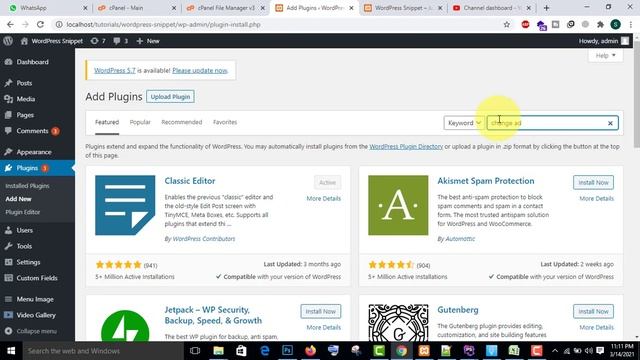
Task: Switch to the WhatsApp browser tab
Action: (48, 8)
